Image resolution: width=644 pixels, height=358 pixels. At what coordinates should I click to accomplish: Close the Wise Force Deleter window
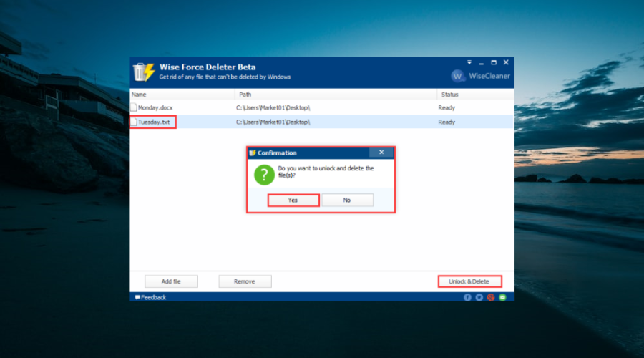[506, 62]
